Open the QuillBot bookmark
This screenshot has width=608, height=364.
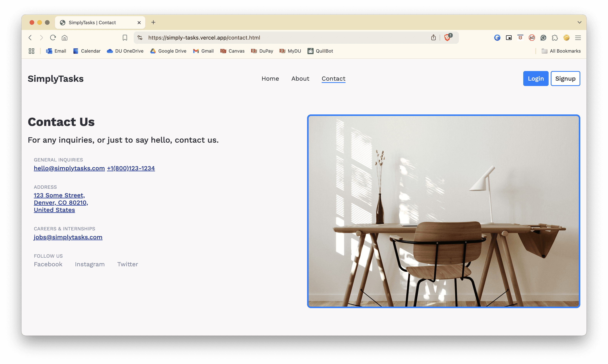320,51
